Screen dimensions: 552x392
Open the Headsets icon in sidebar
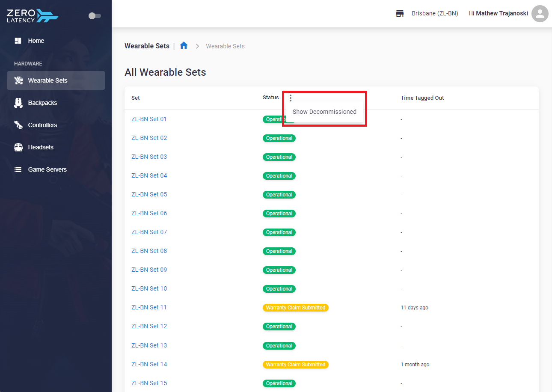tap(18, 147)
